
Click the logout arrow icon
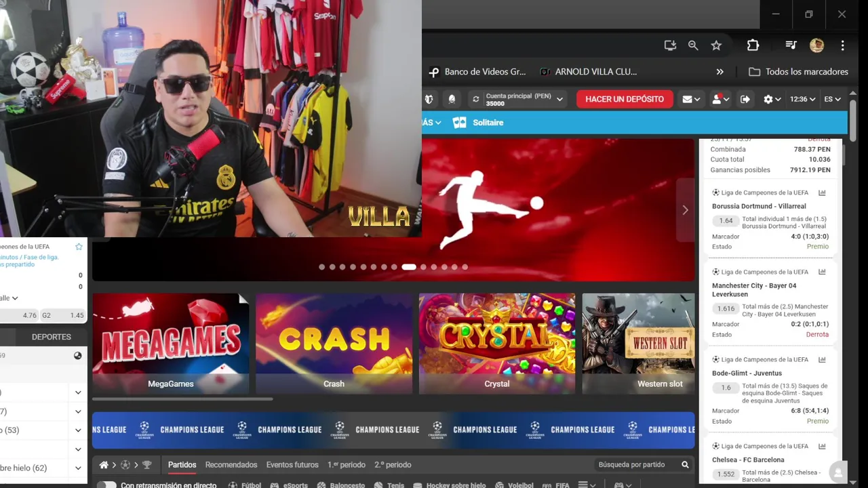pos(745,99)
